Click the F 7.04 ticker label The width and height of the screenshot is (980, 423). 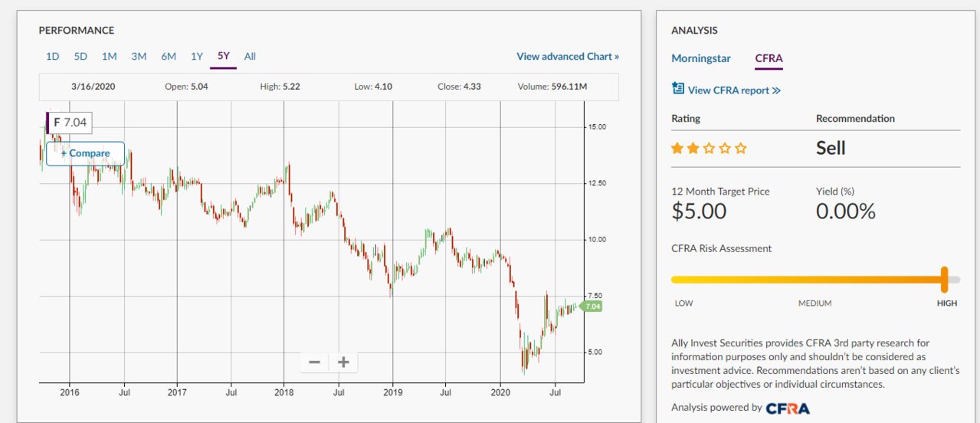(x=68, y=123)
